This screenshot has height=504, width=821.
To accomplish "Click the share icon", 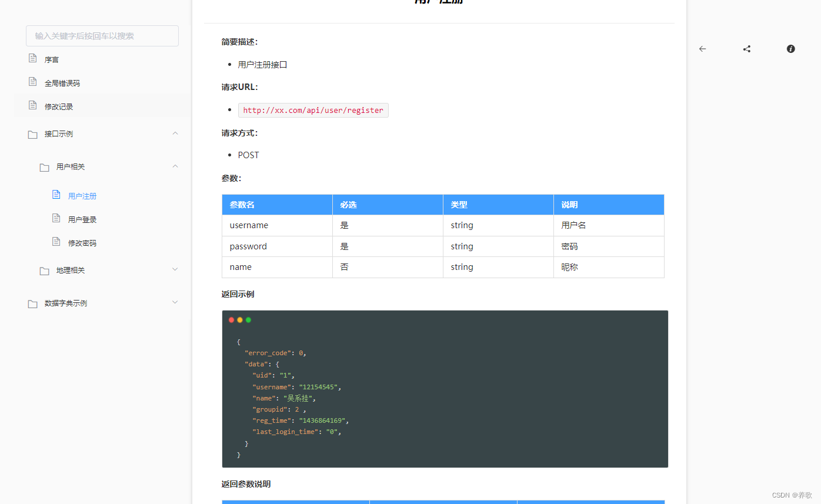I will tap(747, 49).
